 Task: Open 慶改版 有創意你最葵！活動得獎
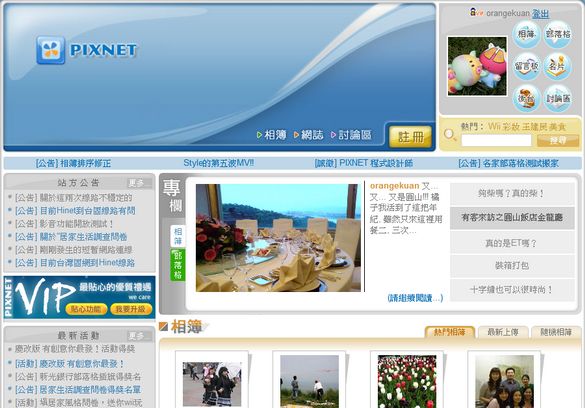click(75, 349)
